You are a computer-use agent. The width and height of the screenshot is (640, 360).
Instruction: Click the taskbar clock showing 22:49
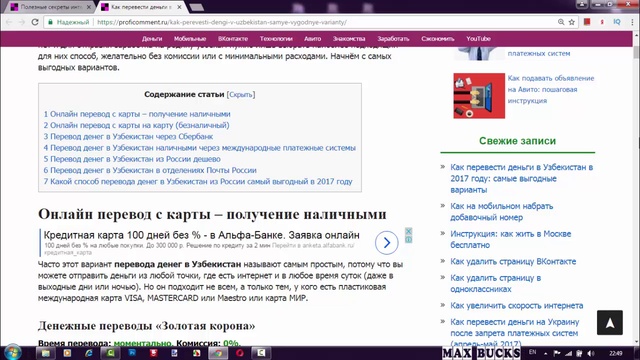[616, 353]
